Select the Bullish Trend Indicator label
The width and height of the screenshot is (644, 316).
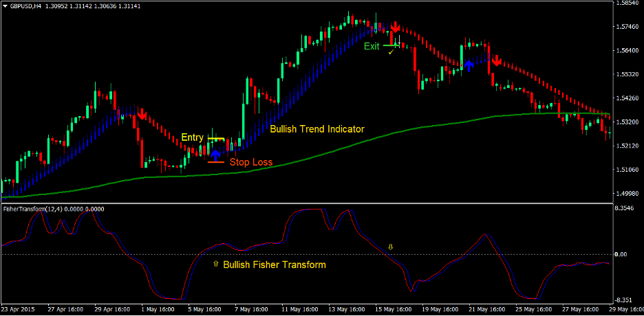317,129
